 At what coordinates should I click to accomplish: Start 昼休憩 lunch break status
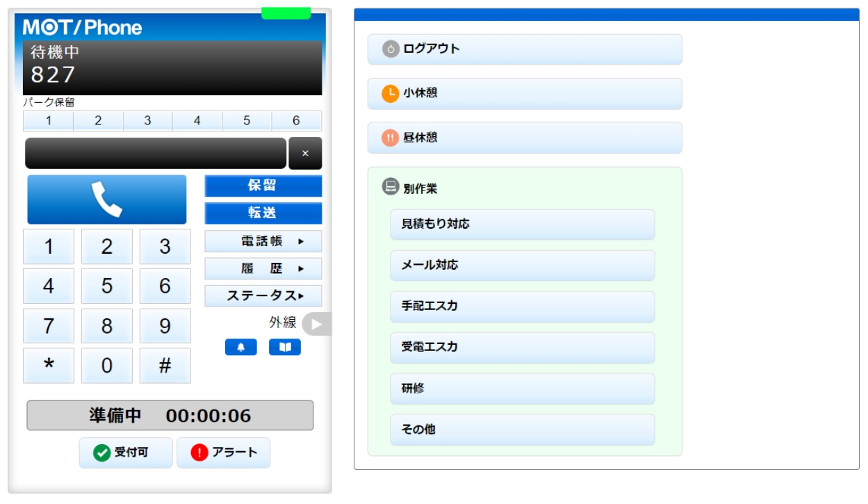[524, 138]
